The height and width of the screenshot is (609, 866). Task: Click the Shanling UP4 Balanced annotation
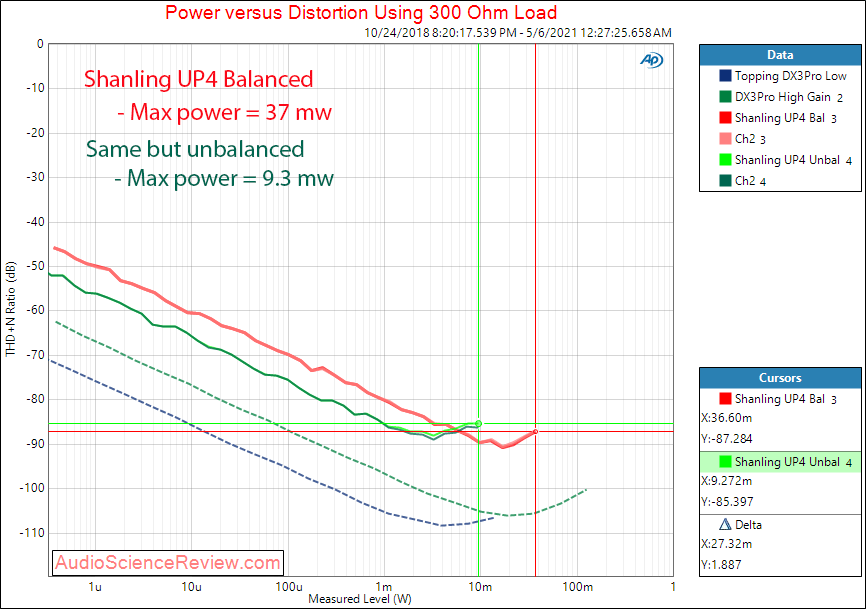[198, 80]
